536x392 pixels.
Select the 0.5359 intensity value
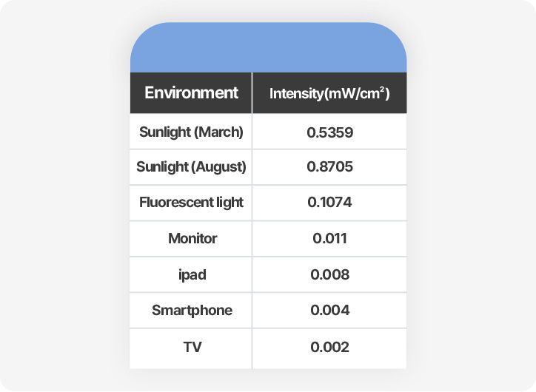[330, 132]
